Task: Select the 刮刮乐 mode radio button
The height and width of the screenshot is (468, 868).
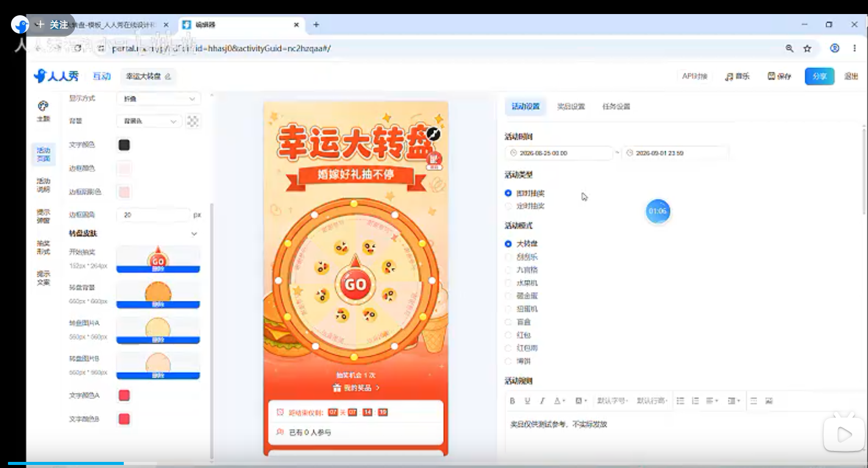Action: [508, 257]
